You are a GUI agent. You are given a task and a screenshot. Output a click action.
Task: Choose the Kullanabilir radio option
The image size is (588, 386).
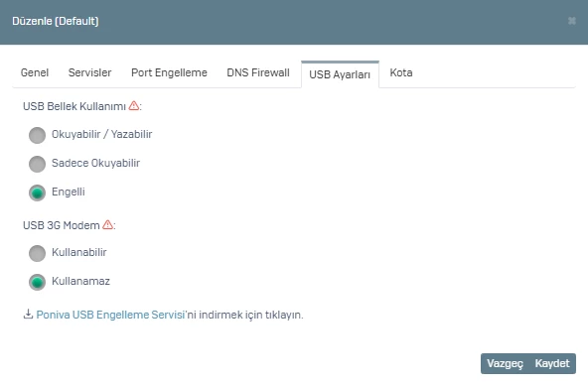(37, 253)
